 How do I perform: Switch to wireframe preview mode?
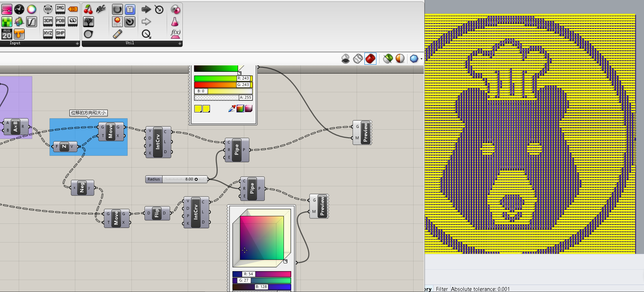coord(358,59)
